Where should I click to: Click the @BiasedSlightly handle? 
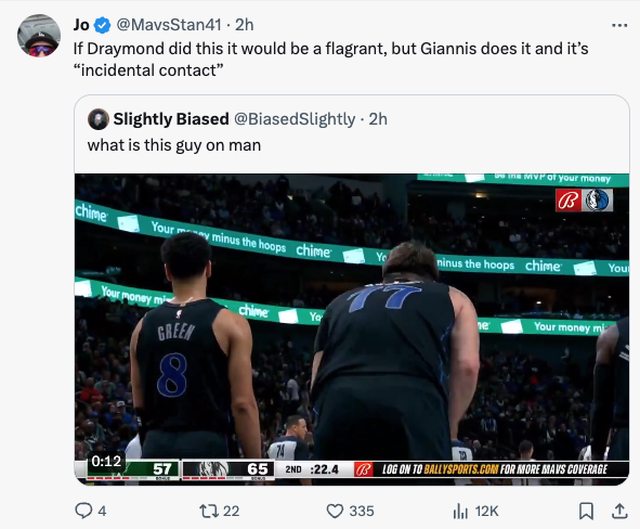[294, 119]
